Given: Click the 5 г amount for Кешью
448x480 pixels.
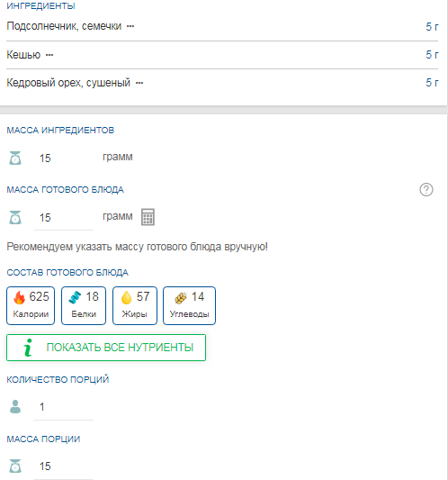Looking at the screenshot, I should [x=432, y=55].
